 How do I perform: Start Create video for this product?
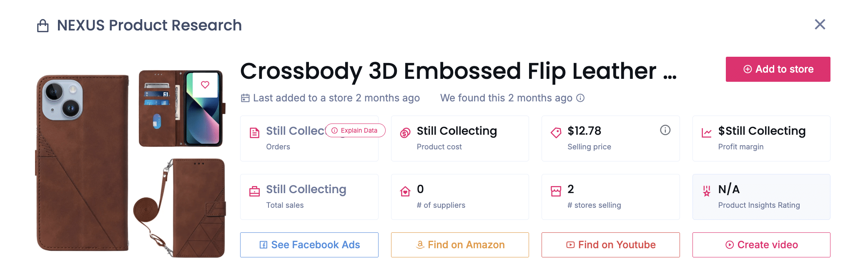click(x=761, y=245)
